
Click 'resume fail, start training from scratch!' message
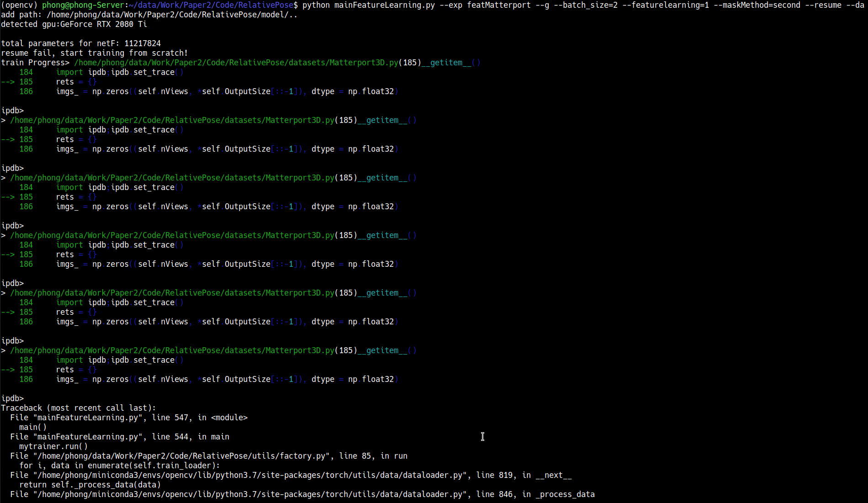click(95, 53)
